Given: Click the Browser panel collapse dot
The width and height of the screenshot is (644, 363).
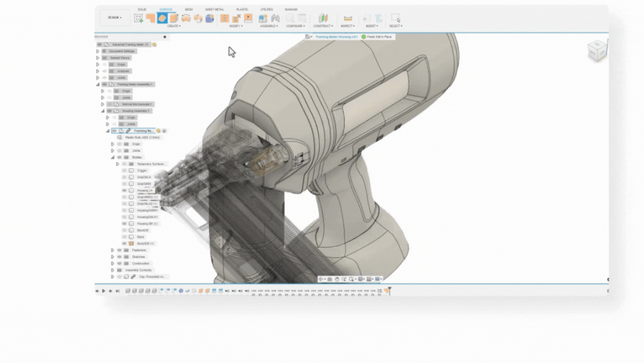Looking at the screenshot, I should (x=165, y=37).
